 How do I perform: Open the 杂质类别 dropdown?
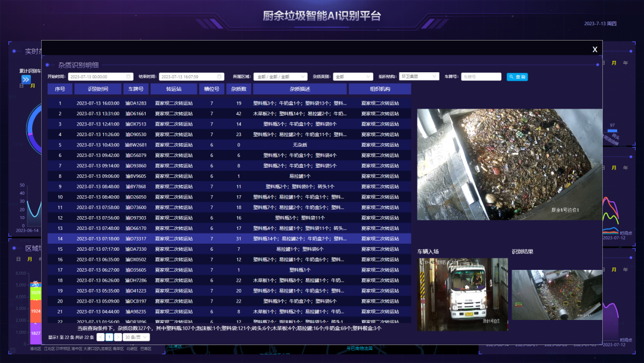(353, 76)
